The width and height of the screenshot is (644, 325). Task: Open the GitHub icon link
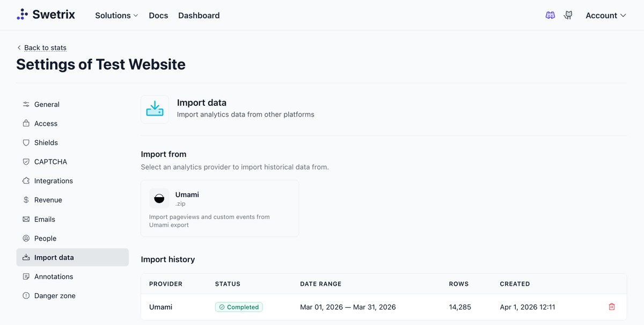click(x=568, y=16)
